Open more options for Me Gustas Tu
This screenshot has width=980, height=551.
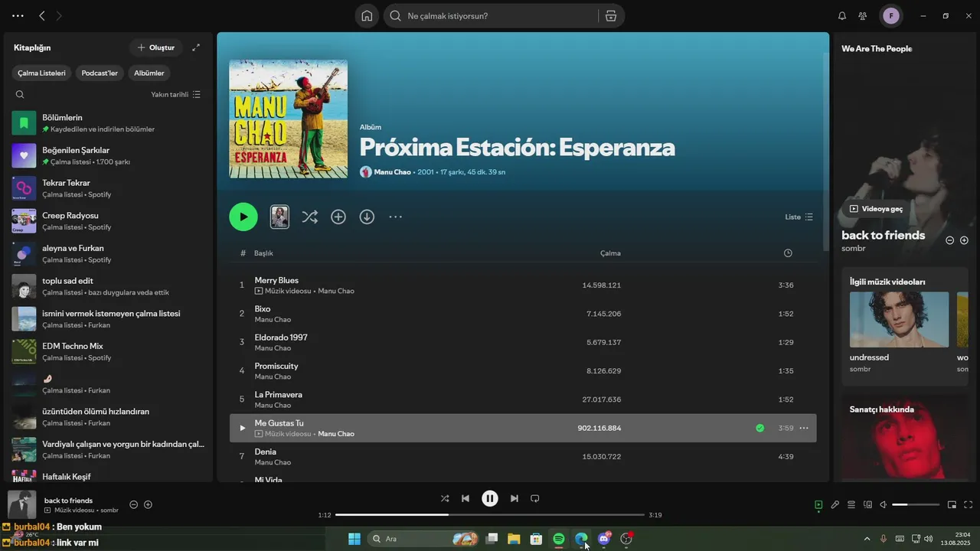point(803,429)
